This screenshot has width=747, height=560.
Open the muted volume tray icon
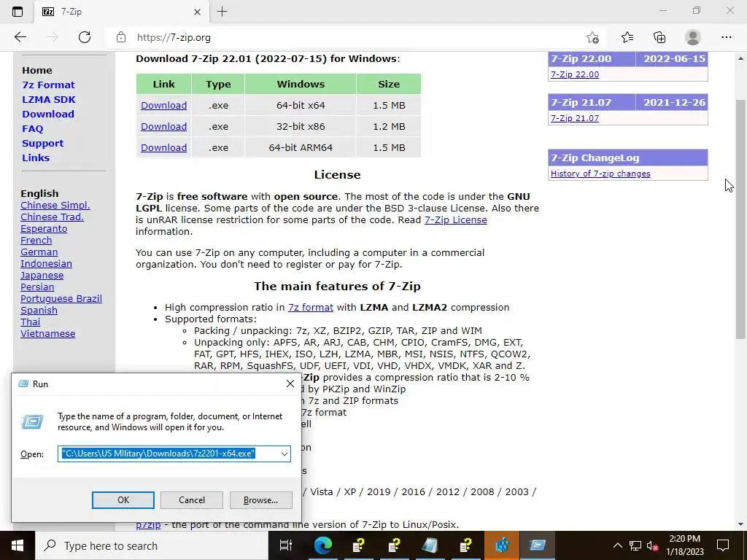tap(652, 545)
